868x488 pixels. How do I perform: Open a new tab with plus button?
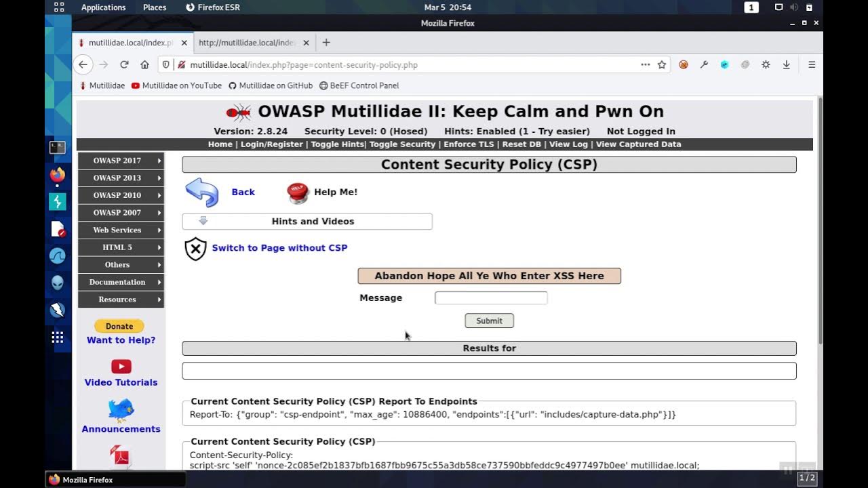pyautogui.click(x=326, y=42)
